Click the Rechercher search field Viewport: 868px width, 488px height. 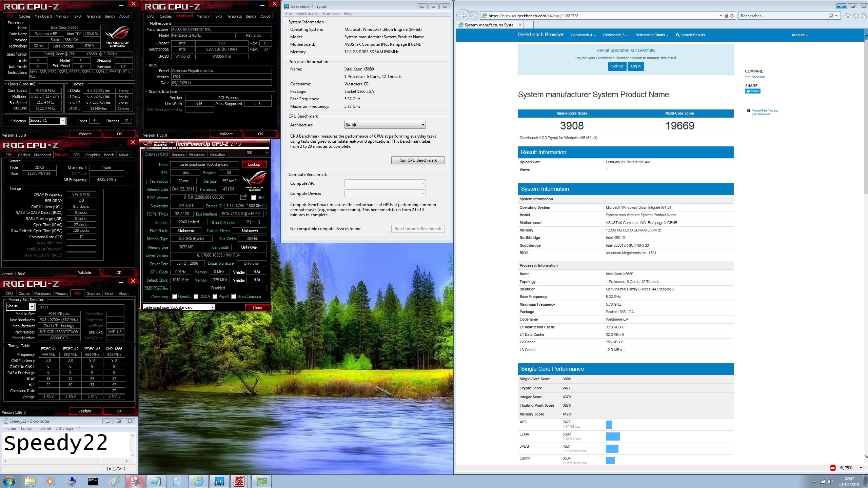click(x=783, y=16)
